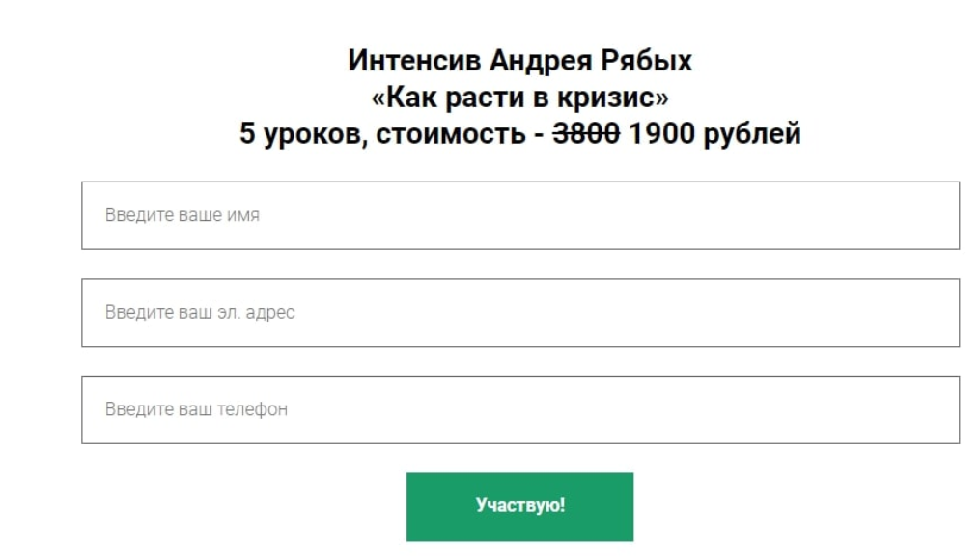This screenshot has width=980, height=560.
Task: Click the title '«Как расти в кризис»'
Action: point(519,98)
